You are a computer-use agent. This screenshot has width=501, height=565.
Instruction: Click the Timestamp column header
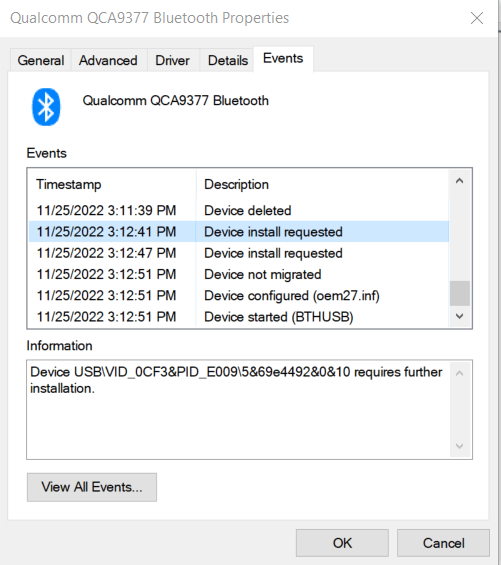(112, 184)
